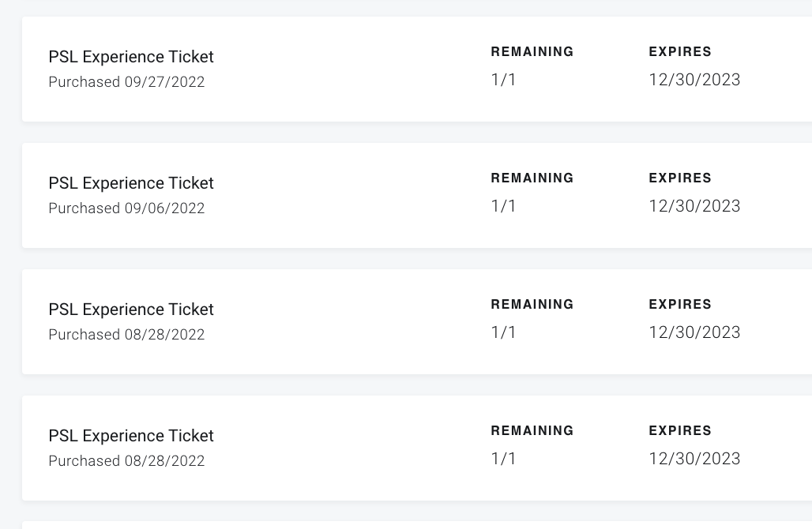Click the EXPIRES label on the second ticket
The width and height of the screenshot is (812, 529).
click(680, 178)
